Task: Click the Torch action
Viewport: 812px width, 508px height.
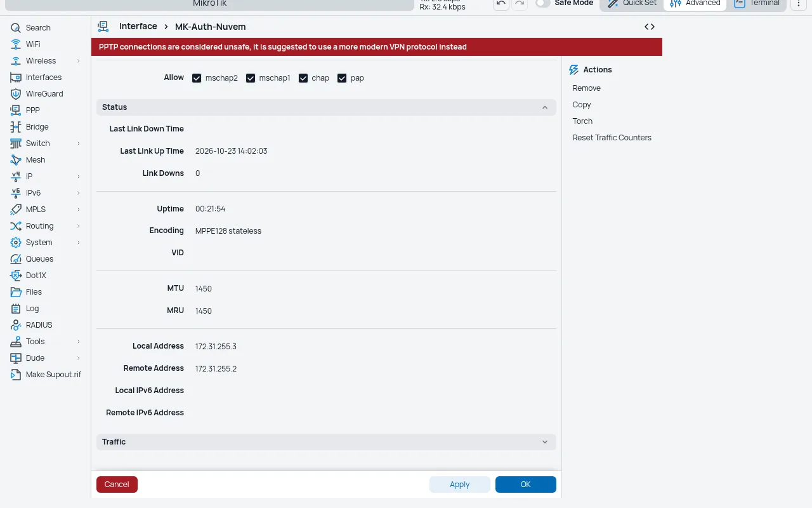Action: click(582, 121)
